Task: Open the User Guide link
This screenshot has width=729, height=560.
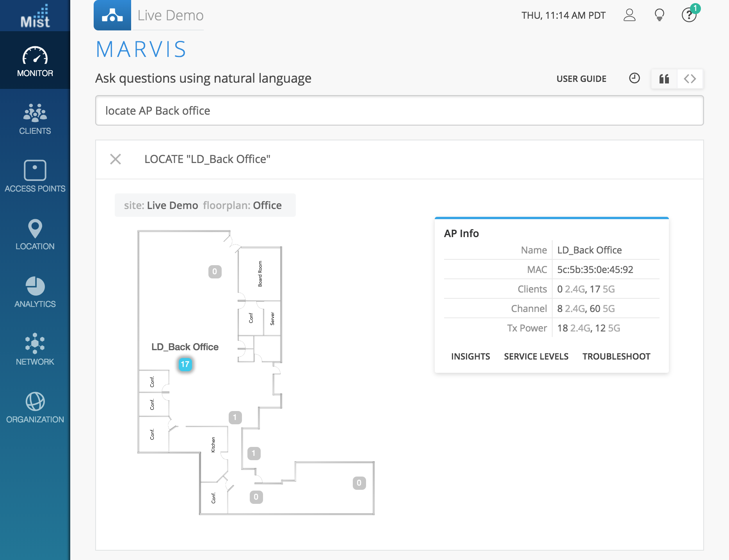Action: pos(581,79)
